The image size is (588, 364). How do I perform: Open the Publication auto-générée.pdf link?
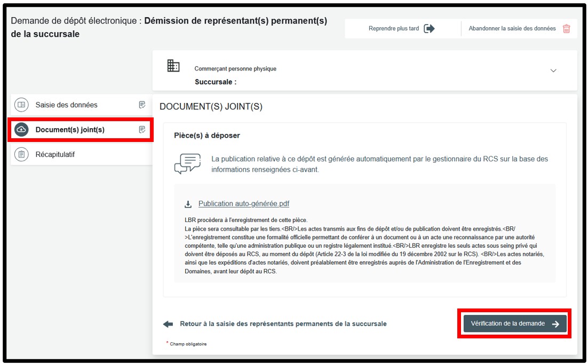pyautogui.click(x=243, y=204)
